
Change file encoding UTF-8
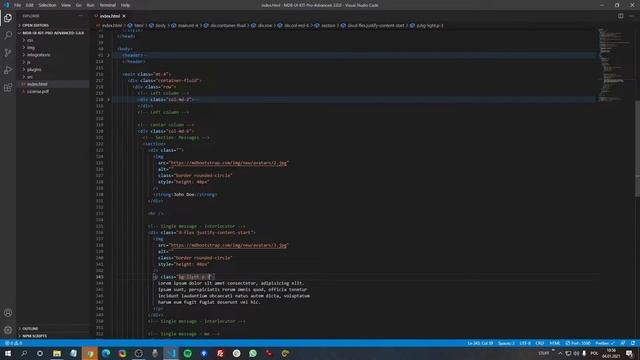click(x=525, y=343)
